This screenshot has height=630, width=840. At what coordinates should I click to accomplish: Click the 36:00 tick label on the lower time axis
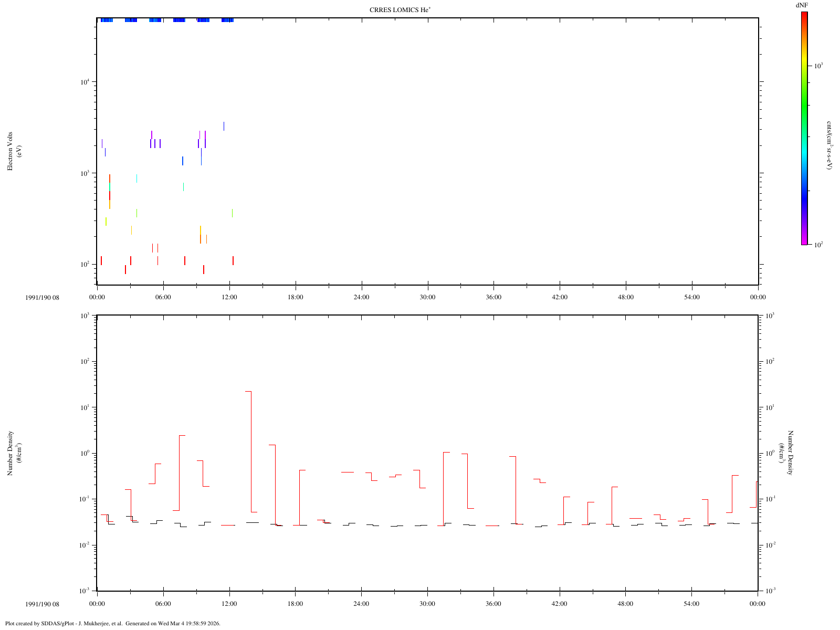493,604
